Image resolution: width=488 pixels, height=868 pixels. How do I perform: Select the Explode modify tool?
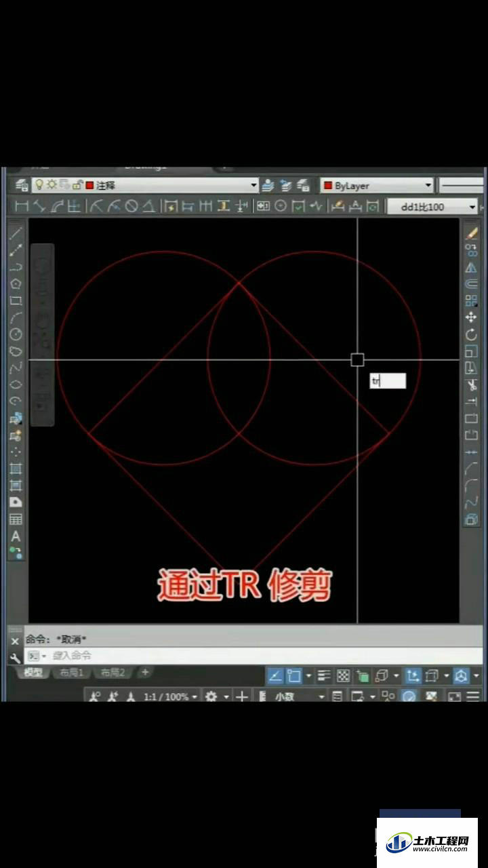pyautogui.click(x=472, y=519)
